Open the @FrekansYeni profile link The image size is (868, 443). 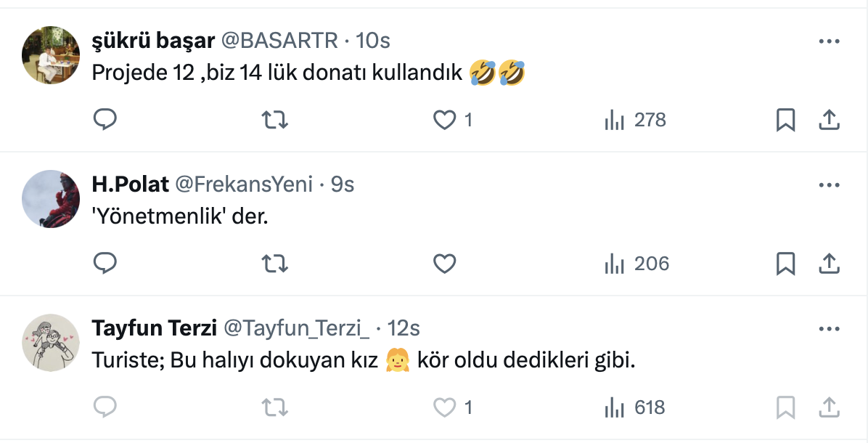244,185
